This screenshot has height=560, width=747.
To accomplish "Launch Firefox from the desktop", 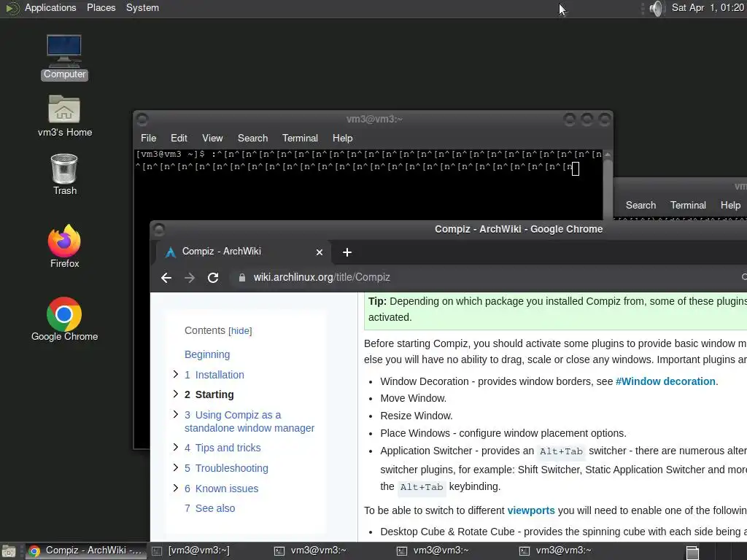I will (64, 246).
